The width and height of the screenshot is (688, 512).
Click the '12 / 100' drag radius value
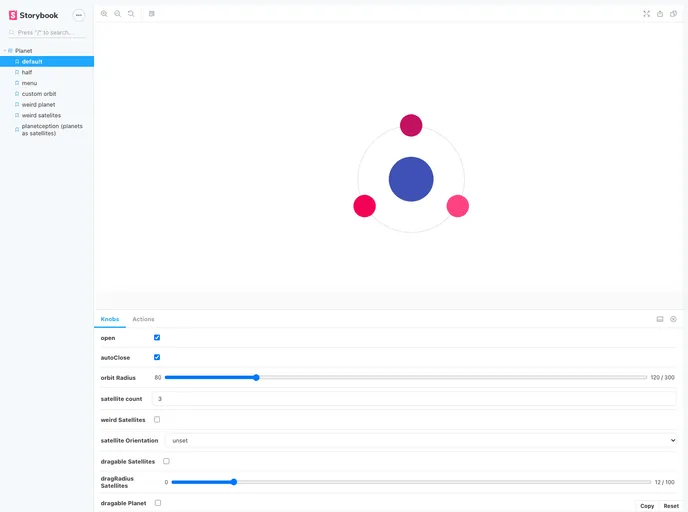click(664, 482)
